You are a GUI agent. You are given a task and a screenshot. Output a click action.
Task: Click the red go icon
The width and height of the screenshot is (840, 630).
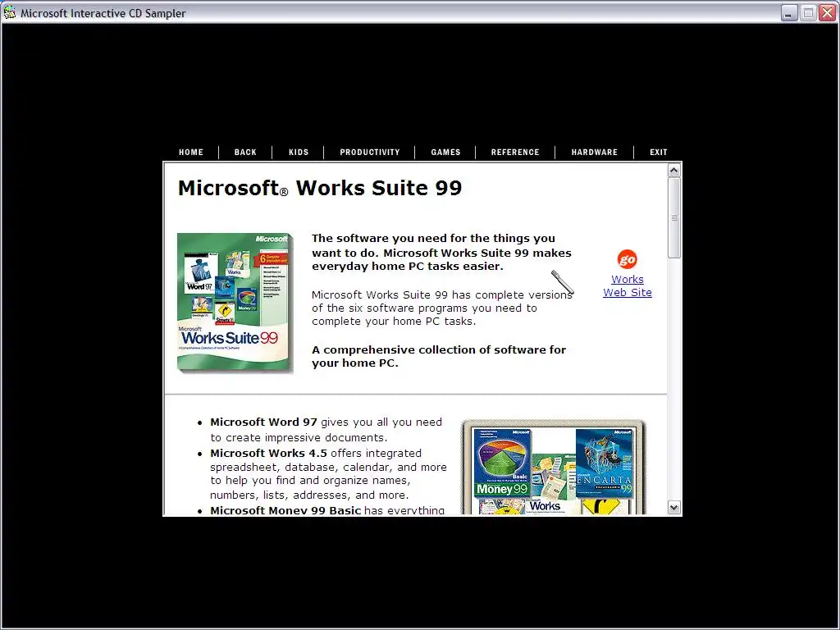pyautogui.click(x=627, y=259)
